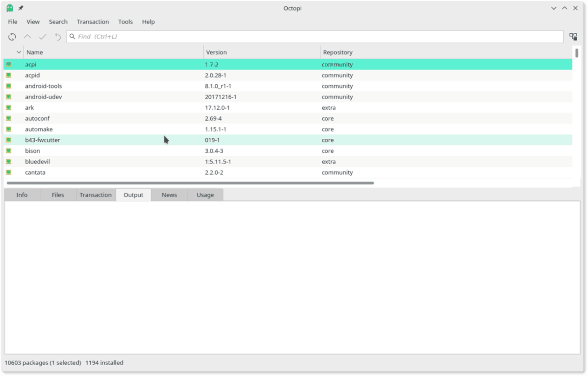Switch to the News tab
Image resolution: width=588 pixels, height=376 pixels.
click(169, 195)
